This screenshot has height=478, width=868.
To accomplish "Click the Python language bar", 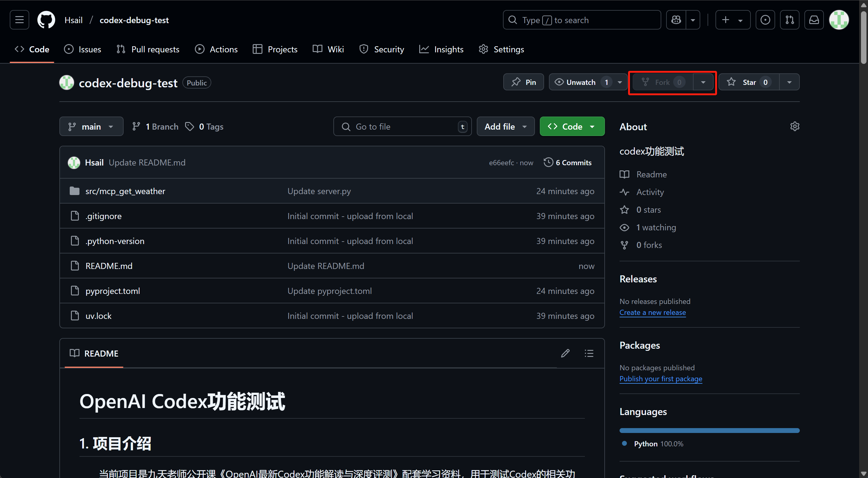I will (x=709, y=430).
